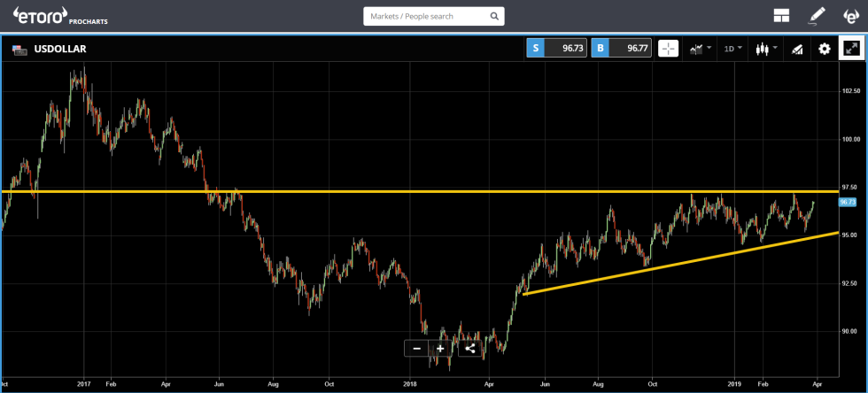Open the chart layout grid icon
The image size is (868, 393).
pos(781,16)
